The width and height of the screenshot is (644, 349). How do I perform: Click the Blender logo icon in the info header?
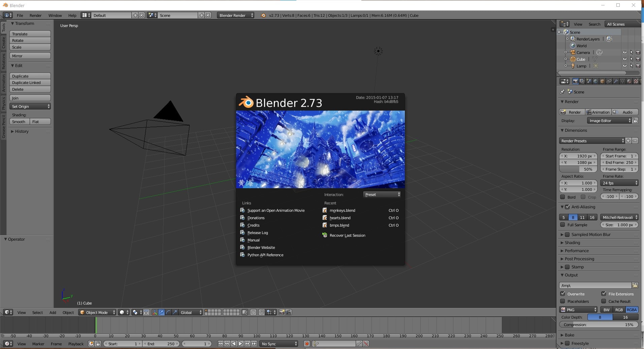pyautogui.click(x=263, y=15)
